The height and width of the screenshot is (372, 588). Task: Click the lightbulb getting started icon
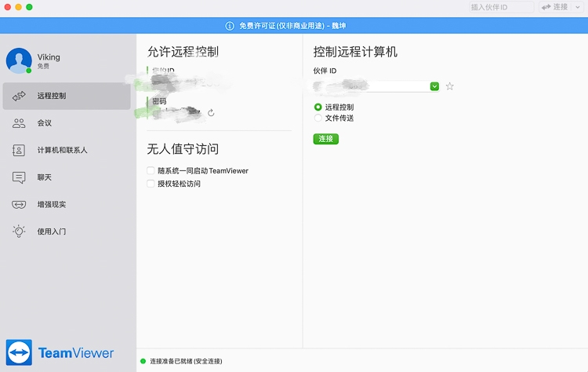point(19,232)
